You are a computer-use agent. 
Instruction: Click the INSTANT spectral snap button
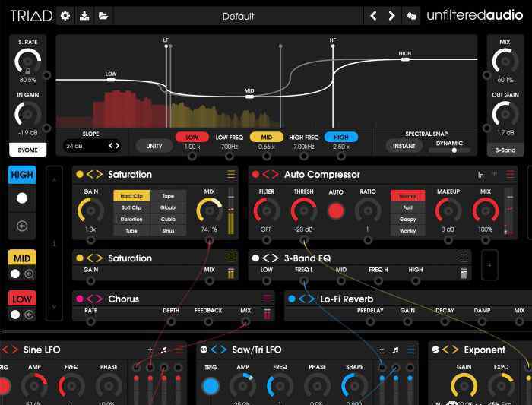pos(404,146)
